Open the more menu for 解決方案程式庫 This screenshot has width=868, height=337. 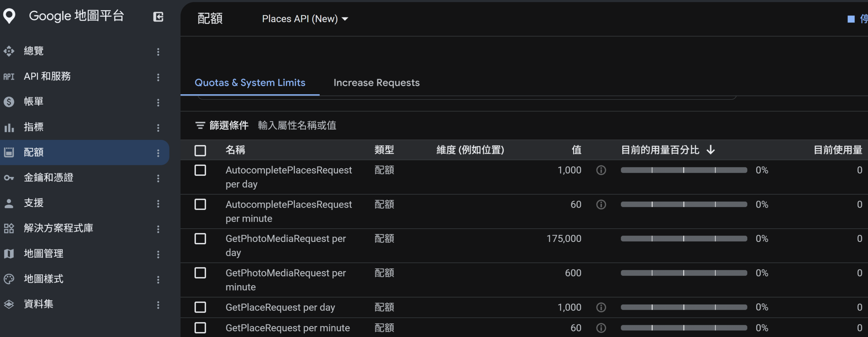pos(158,229)
